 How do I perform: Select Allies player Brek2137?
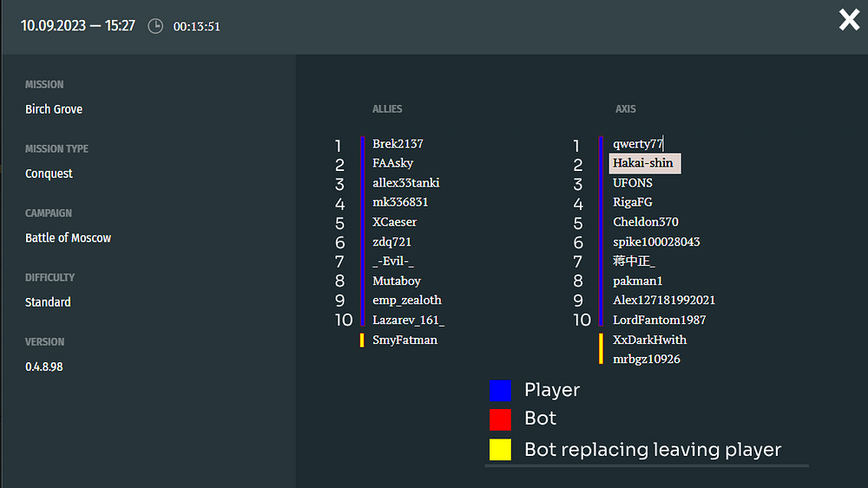(398, 144)
